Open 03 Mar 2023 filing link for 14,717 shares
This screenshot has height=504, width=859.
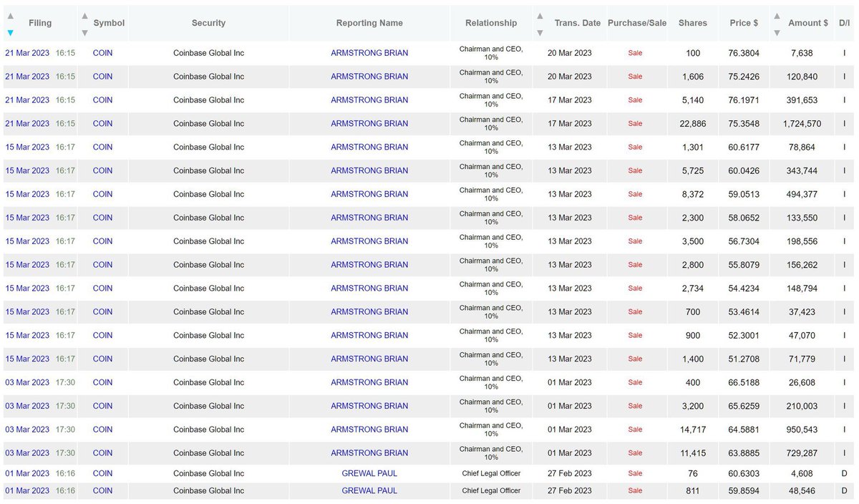coord(27,430)
